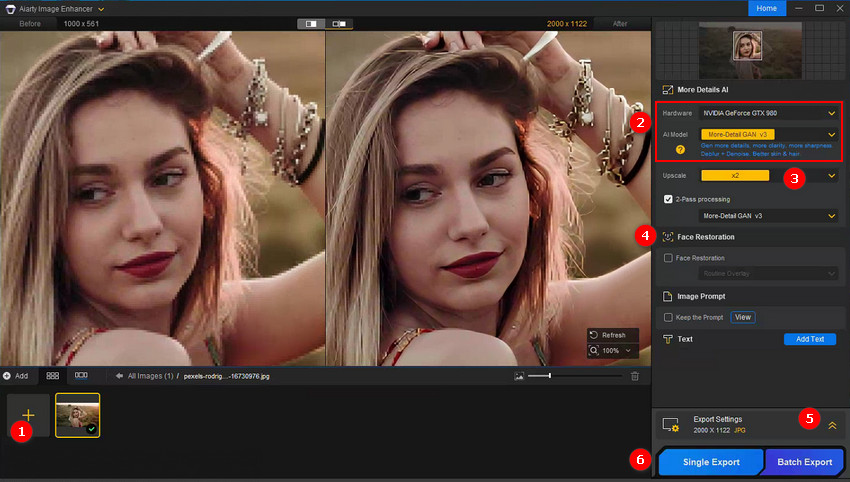Switch to grid thumbnail view
Viewport: 850px width, 482px height.
click(x=52, y=376)
